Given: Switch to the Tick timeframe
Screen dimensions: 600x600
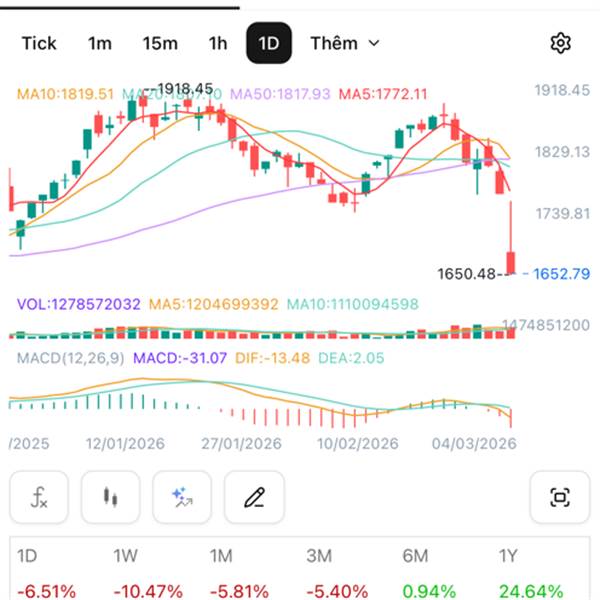Looking at the screenshot, I should click(x=39, y=43).
